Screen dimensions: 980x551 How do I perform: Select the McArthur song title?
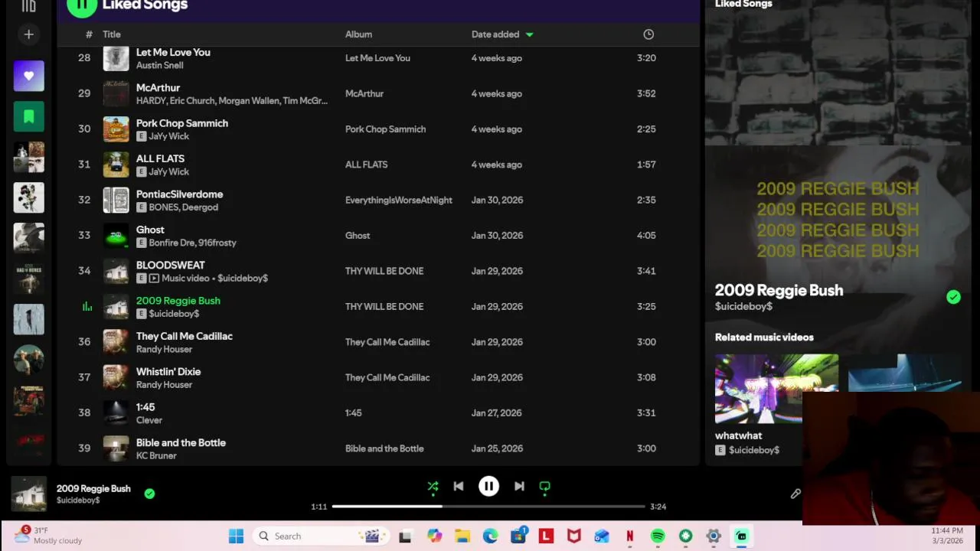point(158,87)
